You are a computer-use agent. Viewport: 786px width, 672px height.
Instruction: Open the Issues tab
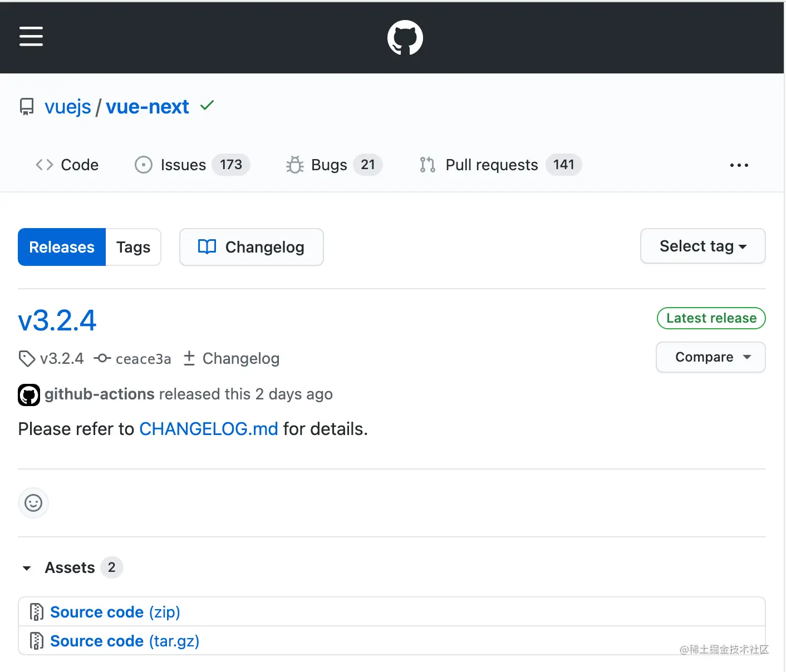(192, 165)
